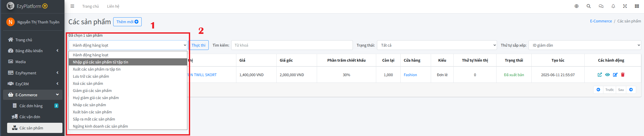Screen dimensions: 644x136
Task: Click the blue pencil edit icon in product row
Action: pyautogui.click(x=615, y=75)
